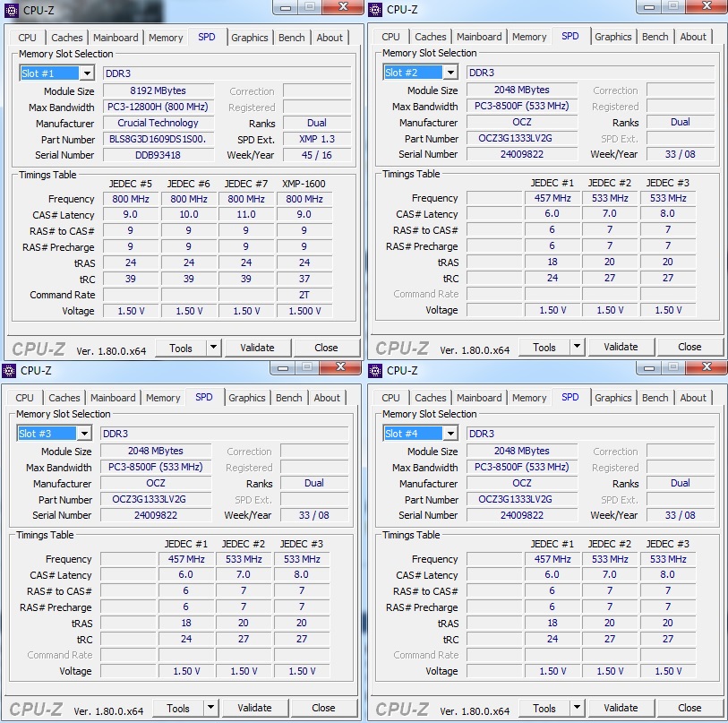Click CPU-Z app icon in Slot #4 window title

pos(375,371)
